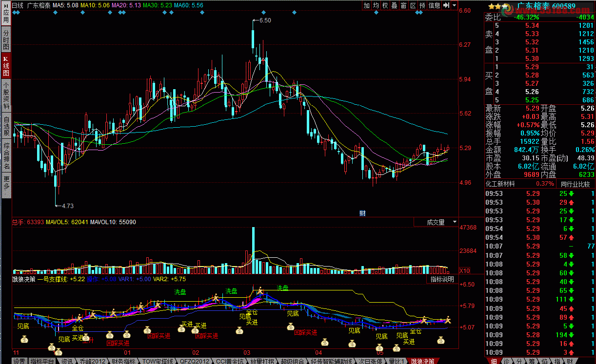Click the 叠 overlay toolbar button
This screenshot has width=596, height=364.
click(395, 5)
